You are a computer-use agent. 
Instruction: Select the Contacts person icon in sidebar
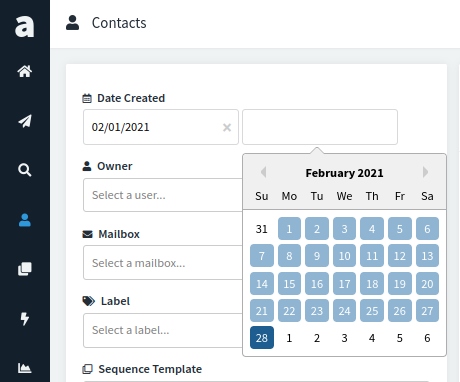tap(25, 220)
